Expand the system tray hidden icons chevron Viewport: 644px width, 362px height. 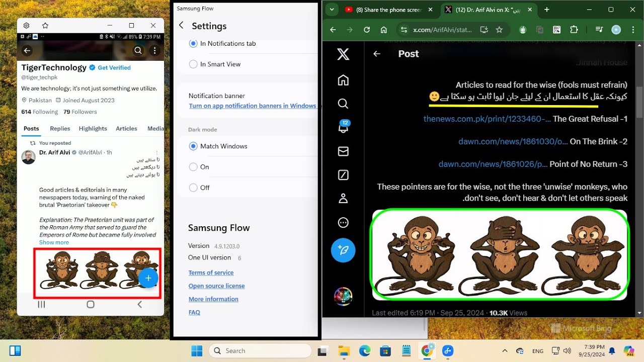(505, 351)
